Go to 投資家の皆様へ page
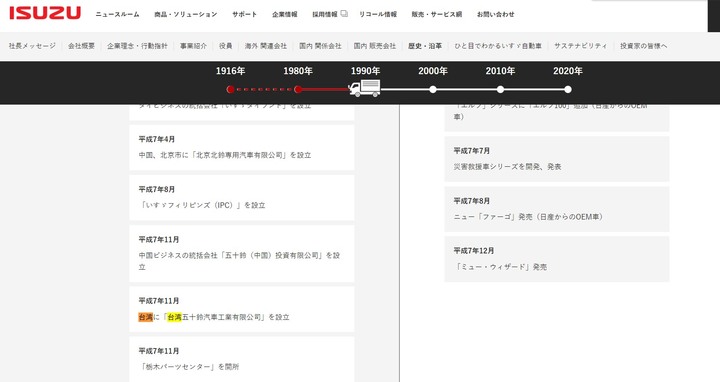Viewport: 720px width, 382px height. [x=643, y=46]
